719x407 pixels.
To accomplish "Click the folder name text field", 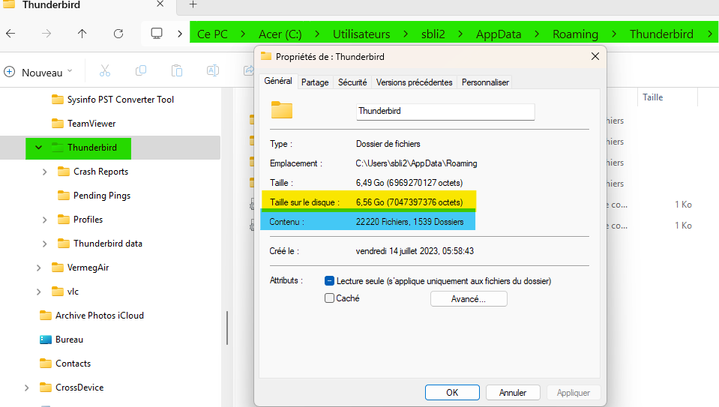I will (445, 111).
